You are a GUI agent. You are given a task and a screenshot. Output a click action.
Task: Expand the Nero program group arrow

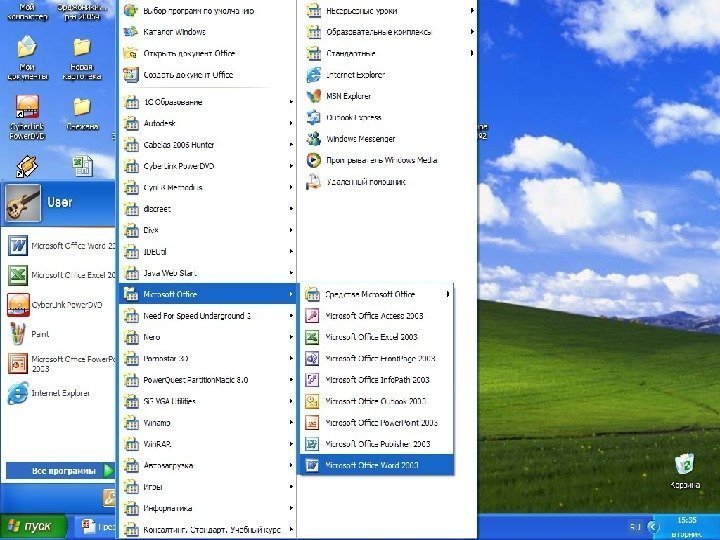pos(291,337)
